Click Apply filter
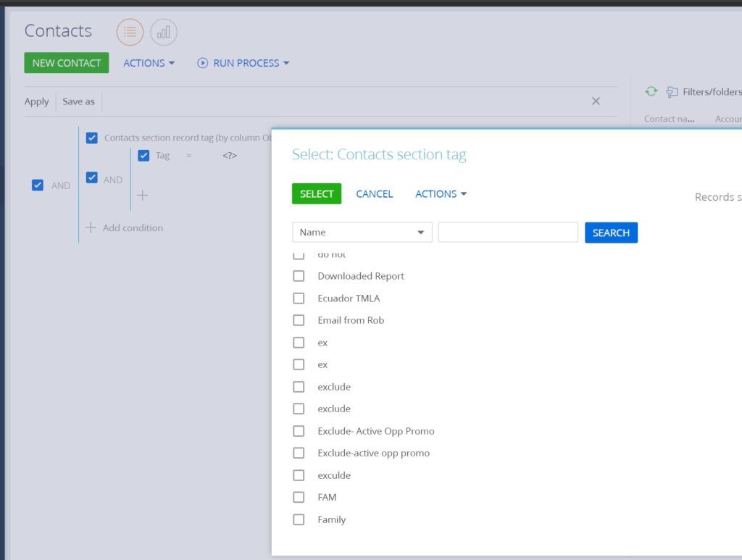The height and width of the screenshot is (560, 742). pyautogui.click(x=36, y=101)
